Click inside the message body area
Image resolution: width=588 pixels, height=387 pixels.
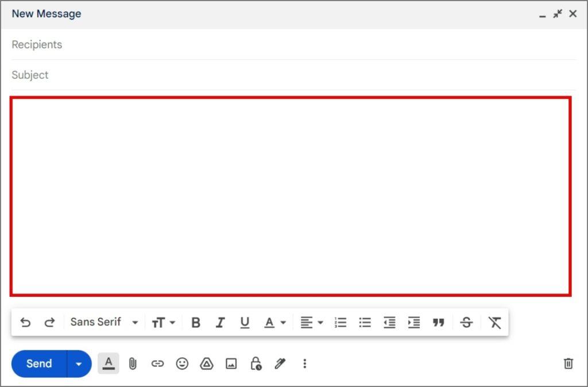coord(291,196)
